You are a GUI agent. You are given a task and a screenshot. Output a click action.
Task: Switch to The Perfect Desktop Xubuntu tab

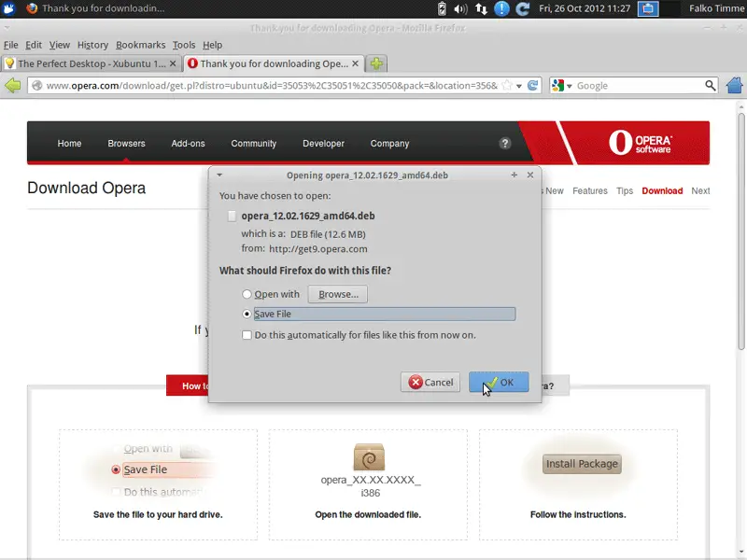(91, 63)
